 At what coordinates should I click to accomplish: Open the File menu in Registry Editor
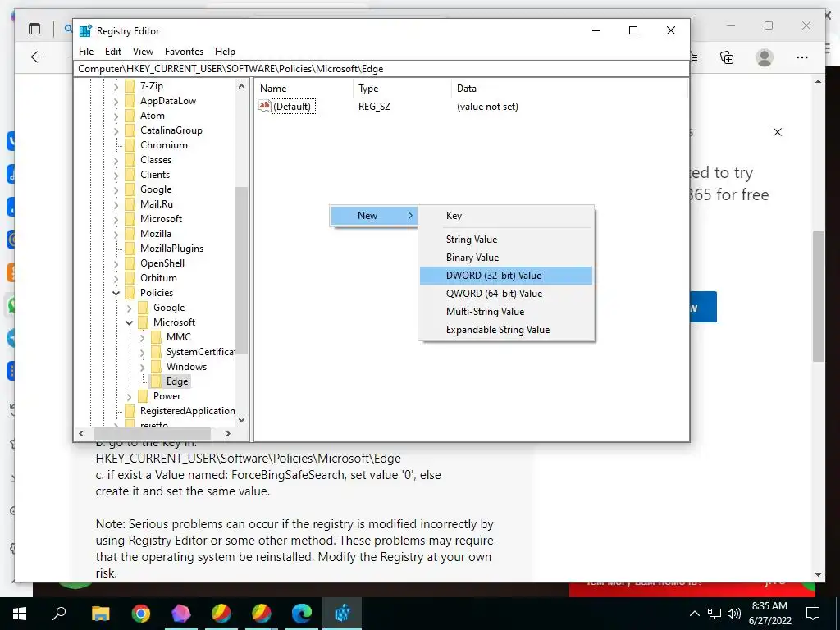point(85,52)
